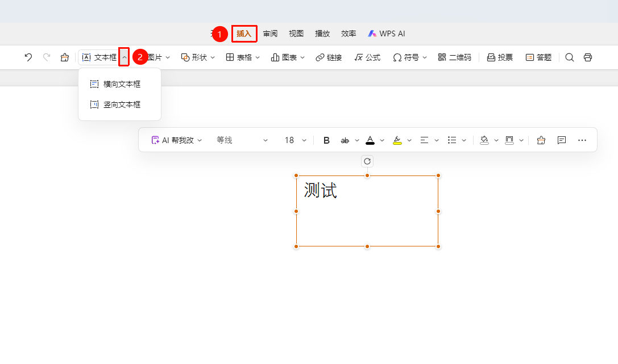The height and width of the screenshot is (364, 618).
Task: Click the 图表 chart icon
Action: 275,57
